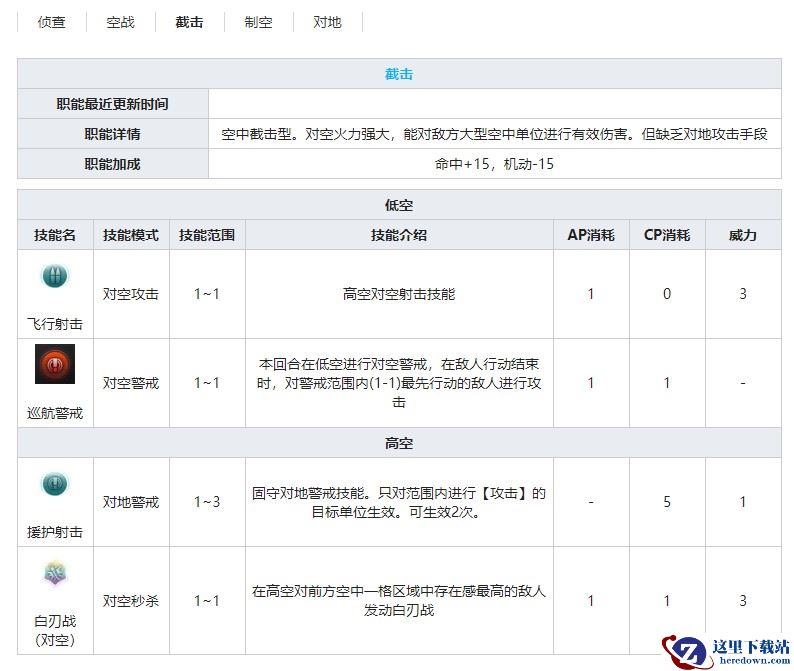794x671 pixels.
Task: Click the 飞行射击 skill icon
Action: (55, 277)
